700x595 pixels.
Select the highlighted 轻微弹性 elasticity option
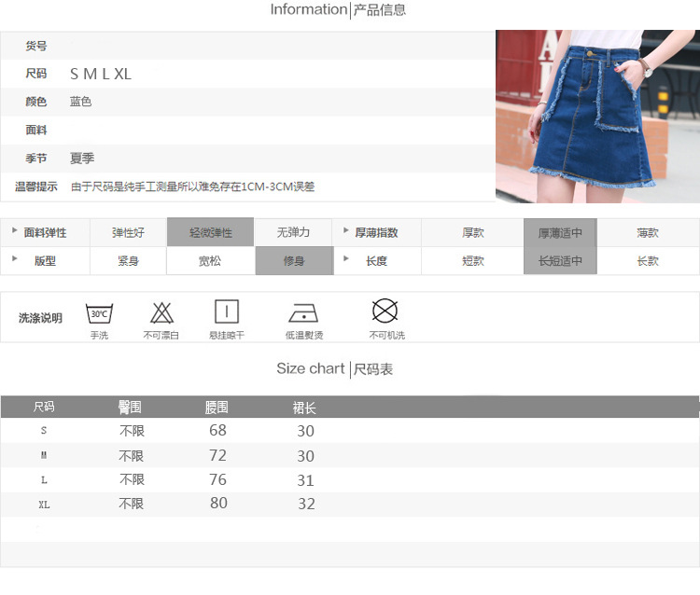point(210,232)
